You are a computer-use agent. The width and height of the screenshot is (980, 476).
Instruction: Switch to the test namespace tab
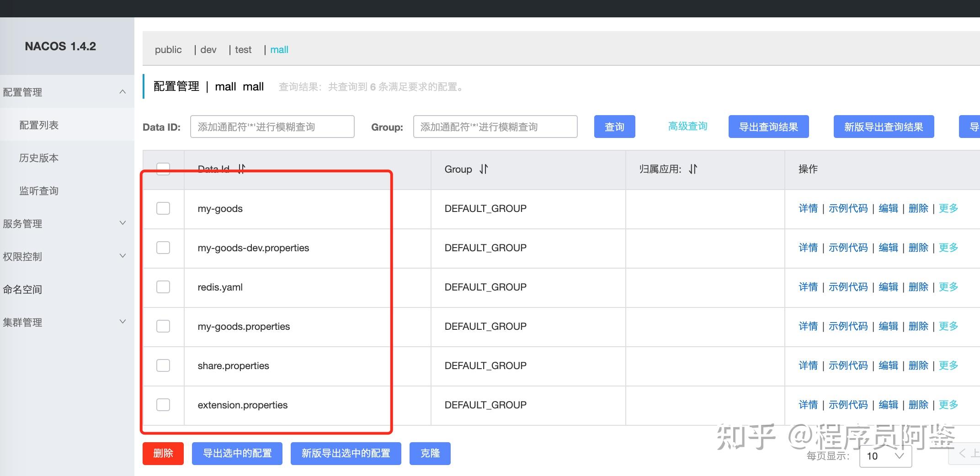click(243, 49)
